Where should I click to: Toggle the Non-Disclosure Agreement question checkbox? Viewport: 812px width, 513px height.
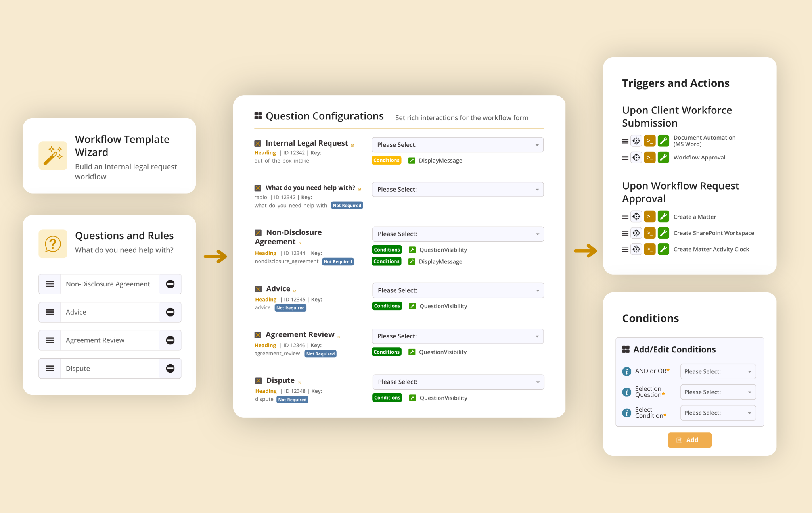(x=258, y=233)
